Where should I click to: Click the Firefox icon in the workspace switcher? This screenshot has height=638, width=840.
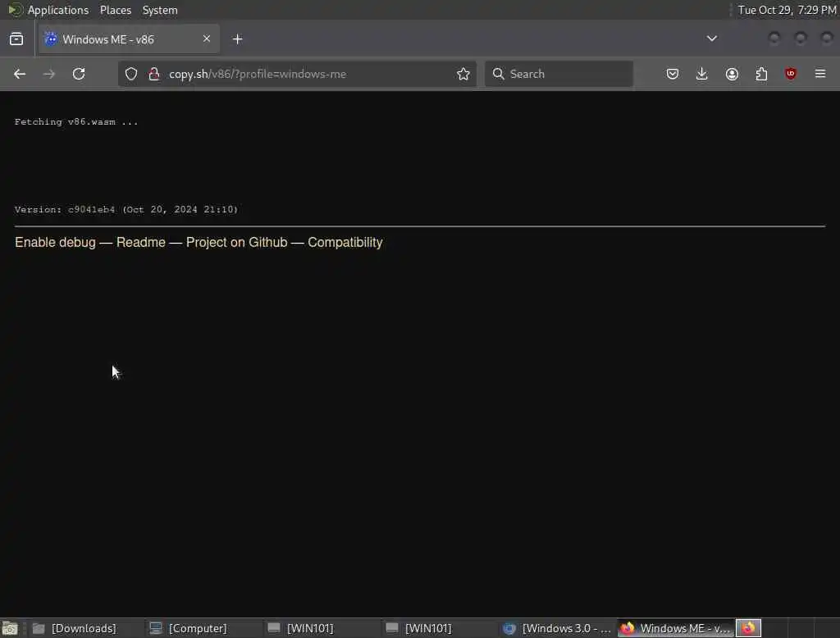click(x=748, y=628)
